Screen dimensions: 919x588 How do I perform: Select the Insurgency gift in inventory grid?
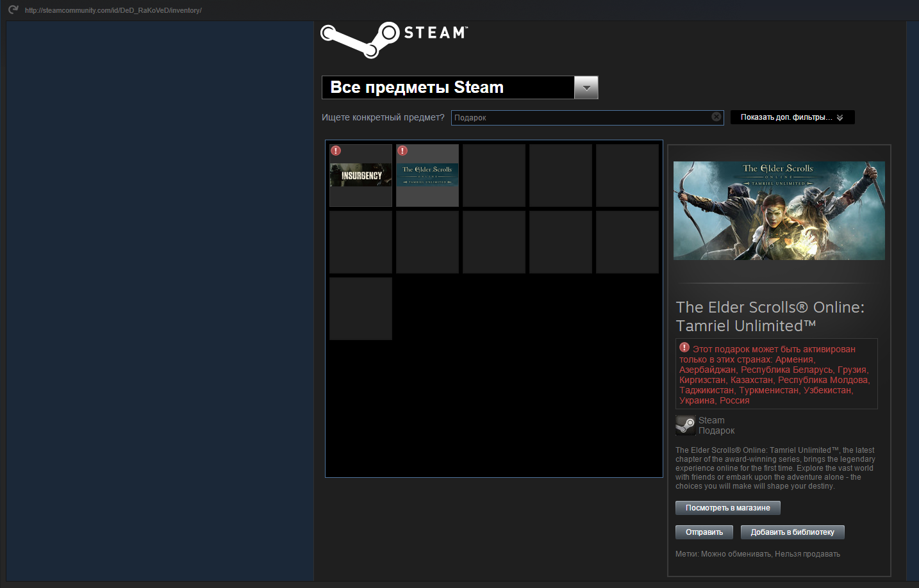[x=361, y=176]
